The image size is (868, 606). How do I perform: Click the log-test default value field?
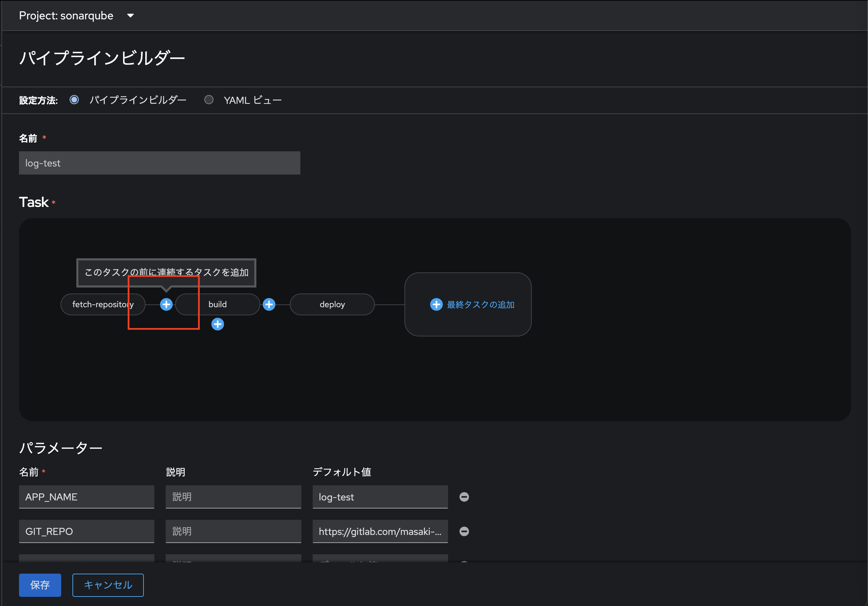pos(379,497)
